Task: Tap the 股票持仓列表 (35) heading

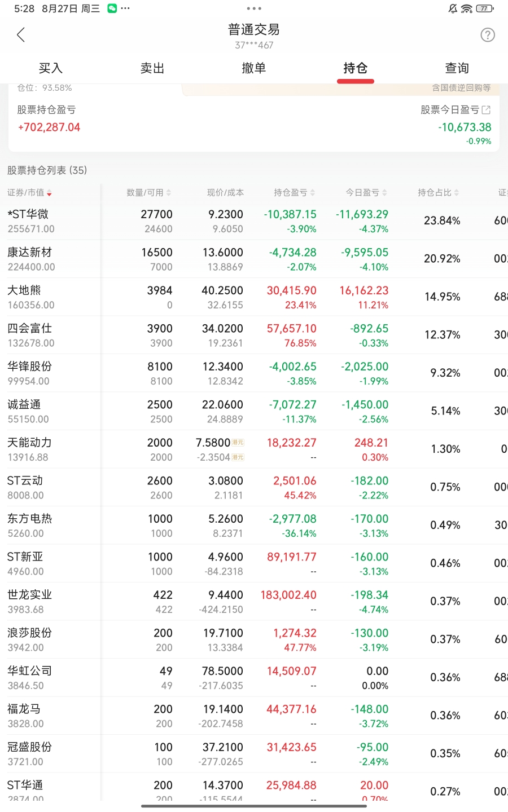Action: tap(47, 170)
